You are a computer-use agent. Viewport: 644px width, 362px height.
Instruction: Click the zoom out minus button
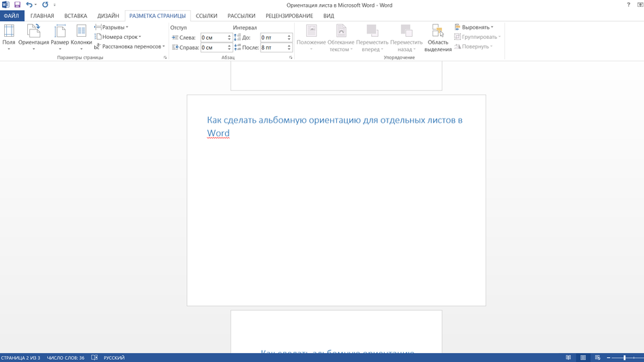pyautogui.click(x=609, y=358)
